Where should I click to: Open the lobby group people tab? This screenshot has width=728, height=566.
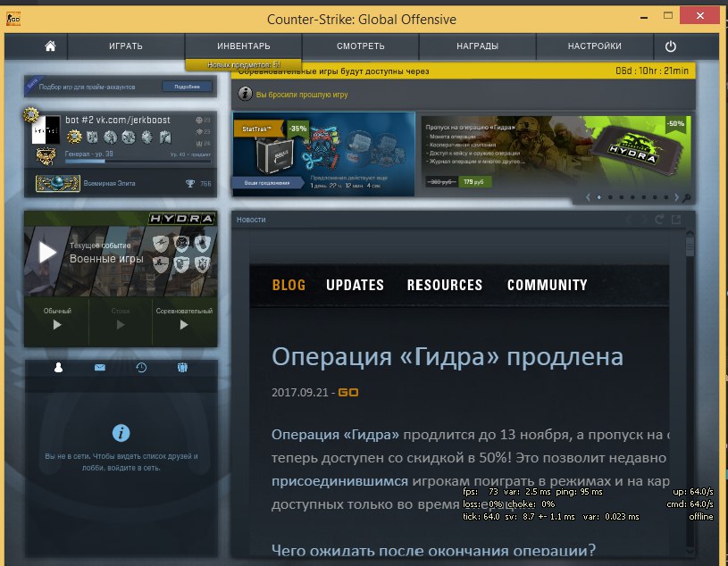click(x=182, y=368)
